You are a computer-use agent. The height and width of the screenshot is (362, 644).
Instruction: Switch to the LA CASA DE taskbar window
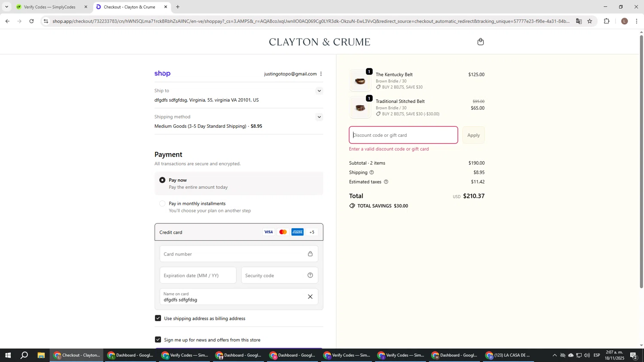point(509,355)
